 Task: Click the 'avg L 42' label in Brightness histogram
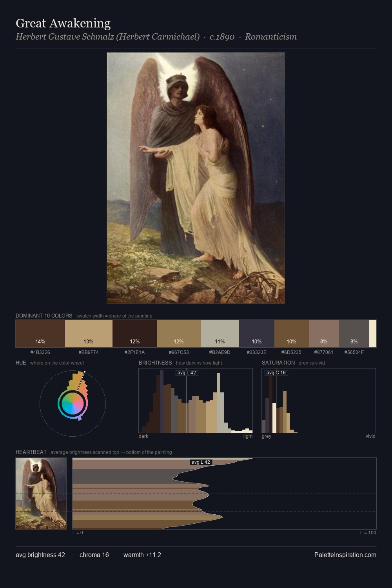coord(187,373)
